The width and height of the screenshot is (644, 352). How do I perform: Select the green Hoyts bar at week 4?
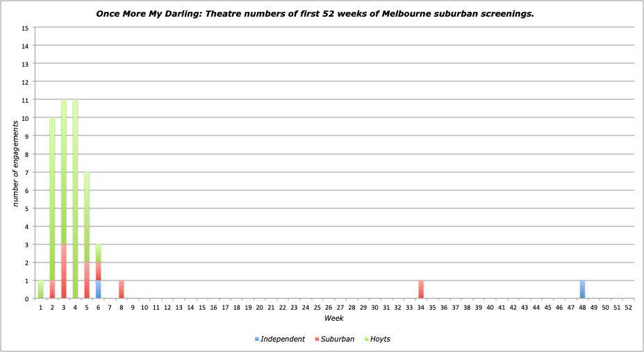(x=75, y=199)
